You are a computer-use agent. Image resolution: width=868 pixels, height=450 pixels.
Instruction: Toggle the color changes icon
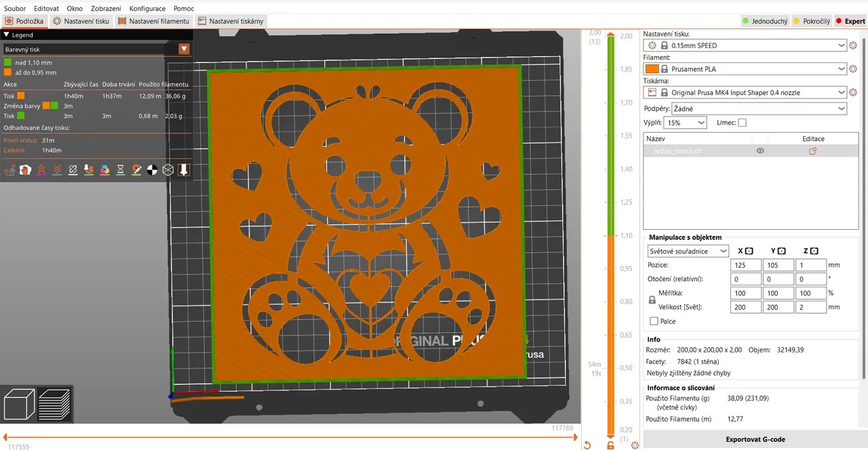[x=104, y=169]
